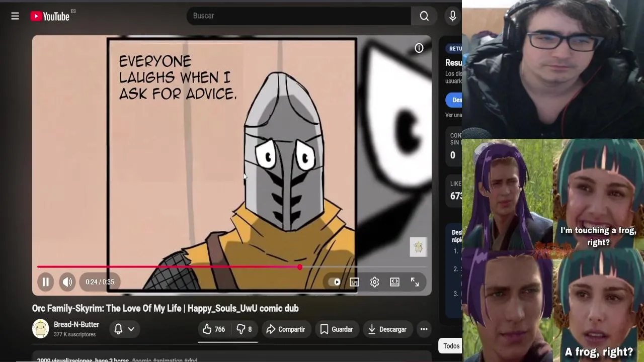Click the notification bell icon

pos(118,329)
